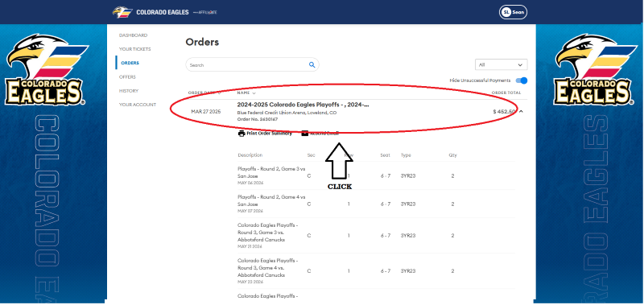The width and height of the screenshot is (644, 305).
Task: Select Order No. 2630167 text
Action: [x=258, y=119]
